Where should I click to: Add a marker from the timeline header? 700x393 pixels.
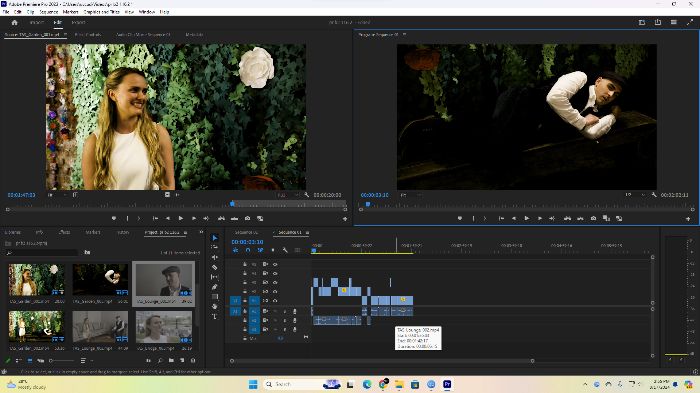click(273, 250)
